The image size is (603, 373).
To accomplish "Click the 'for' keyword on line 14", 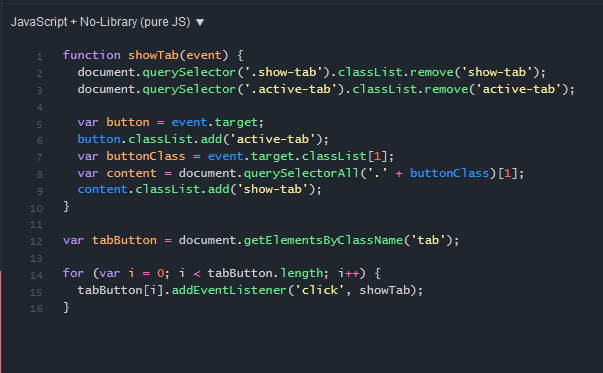I will click(73, 273).
